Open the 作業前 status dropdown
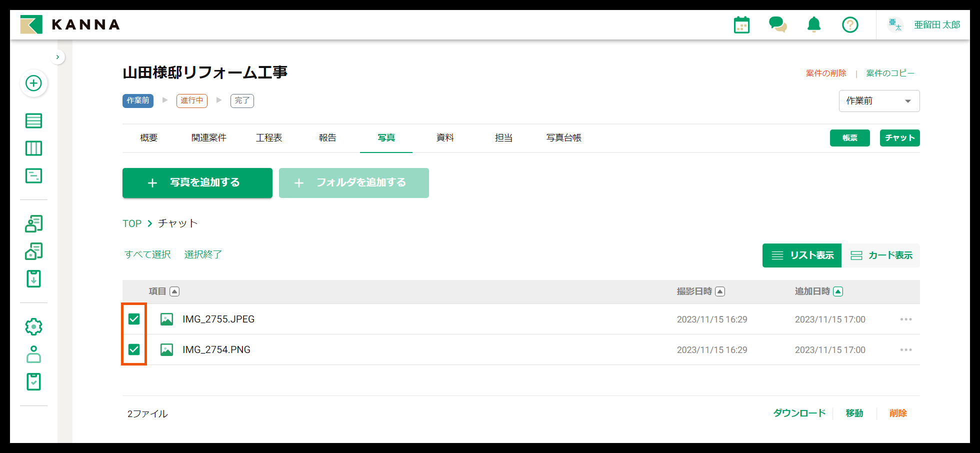The image size is (980, 453). pos(879,100)
